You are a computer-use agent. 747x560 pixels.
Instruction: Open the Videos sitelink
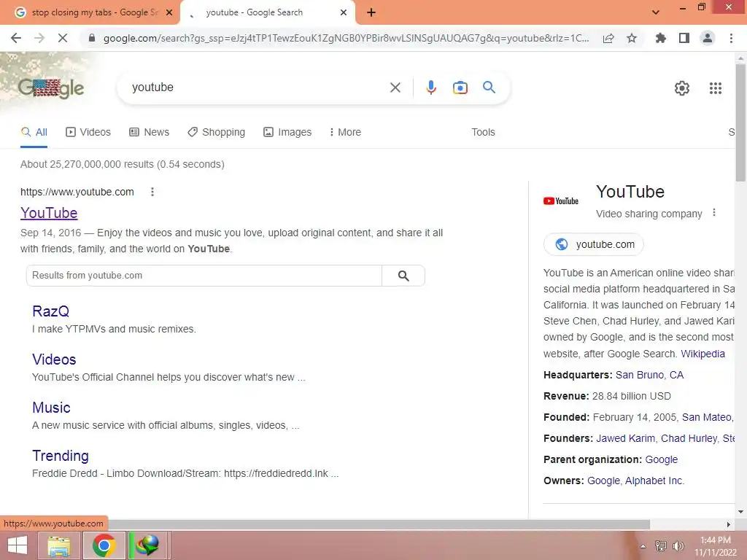(x=54, y=359)
